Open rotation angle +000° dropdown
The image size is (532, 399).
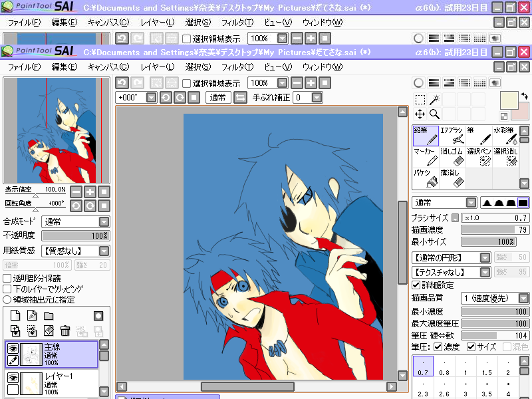pyautogui.click(x=152, y=98)
